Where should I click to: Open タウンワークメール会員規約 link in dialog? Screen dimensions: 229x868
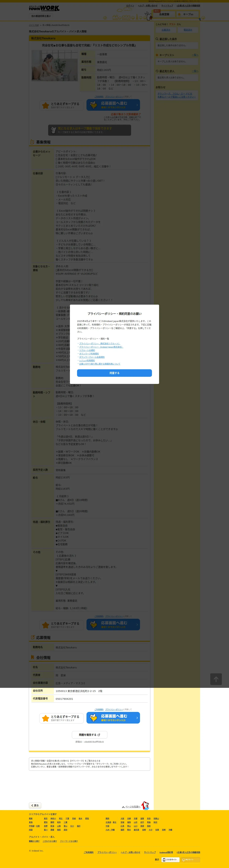(92, 357)
